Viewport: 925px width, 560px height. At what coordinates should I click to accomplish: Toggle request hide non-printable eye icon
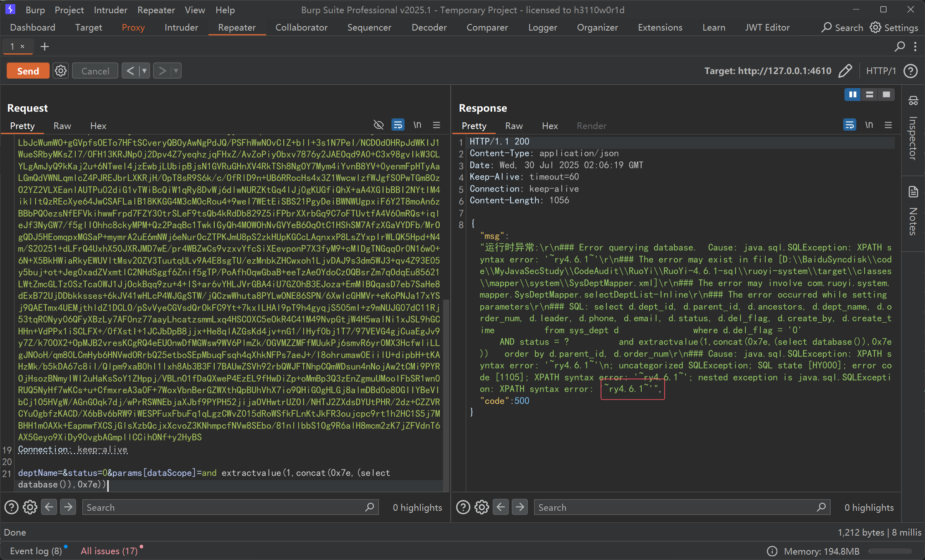tap(379, 125)
